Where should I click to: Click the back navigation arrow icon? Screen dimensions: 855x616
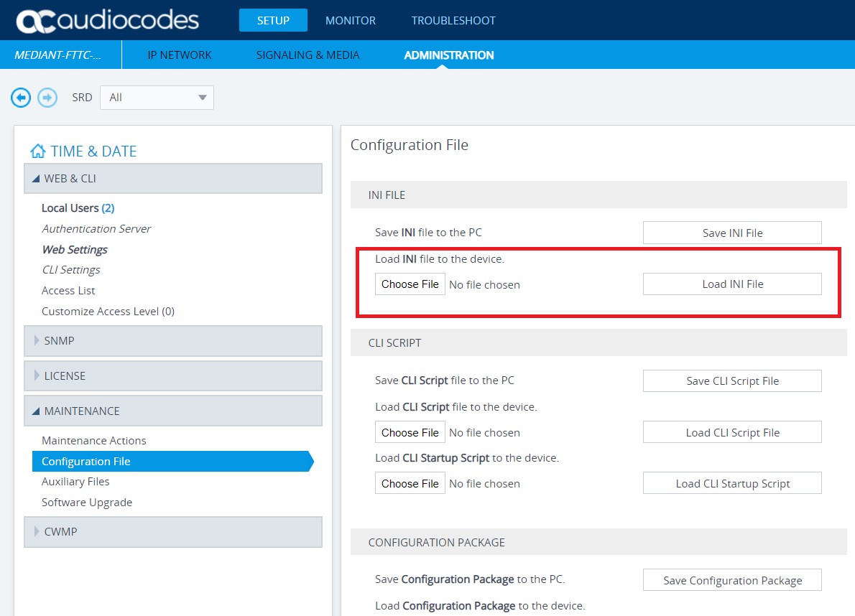point(21,97)
